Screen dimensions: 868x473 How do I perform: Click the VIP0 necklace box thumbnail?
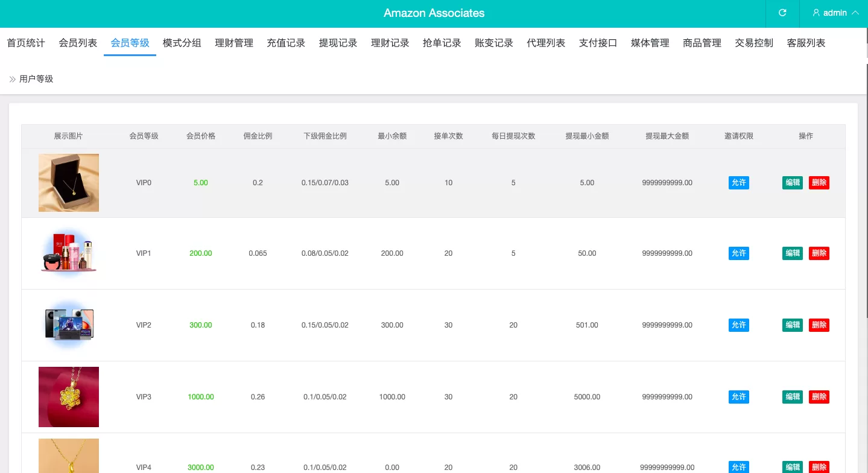click(x=69, y=183)
